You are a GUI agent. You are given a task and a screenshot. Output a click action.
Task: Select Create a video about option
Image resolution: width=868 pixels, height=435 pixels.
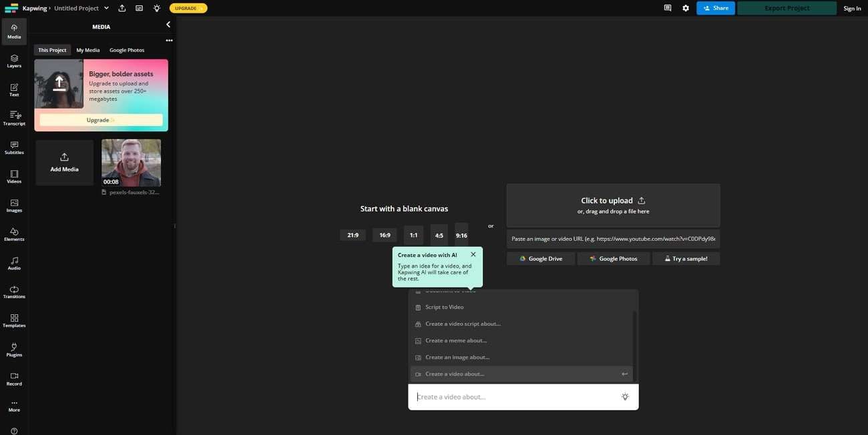(x=521, y=374)
